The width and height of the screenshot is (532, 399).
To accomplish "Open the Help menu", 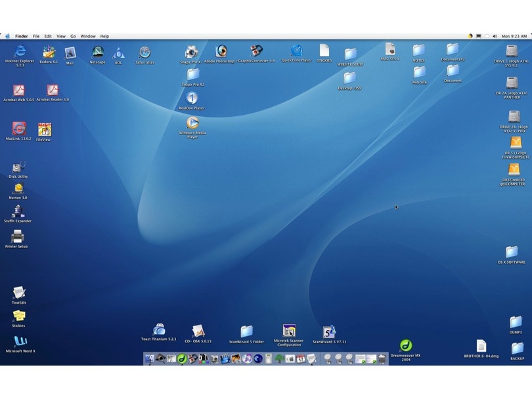I will (x=104, y=36).
